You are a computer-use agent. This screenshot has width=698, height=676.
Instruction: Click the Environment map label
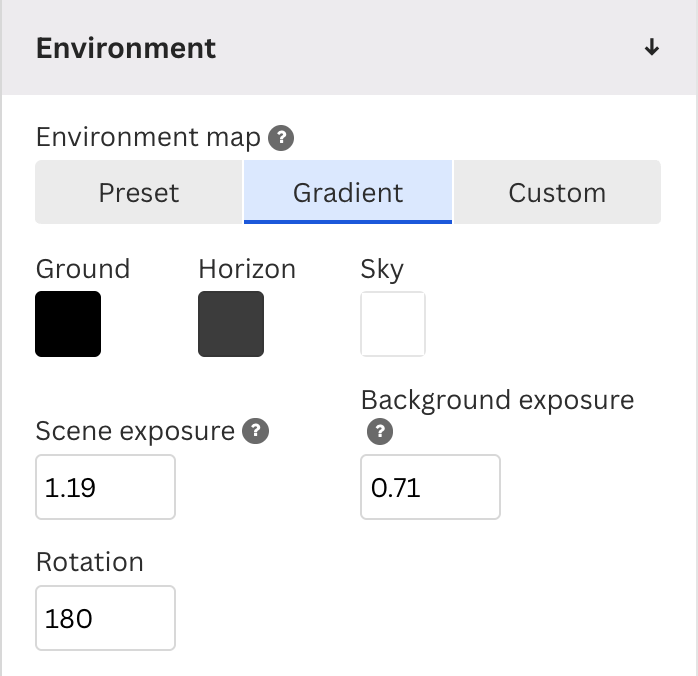(x=148, y=137)
